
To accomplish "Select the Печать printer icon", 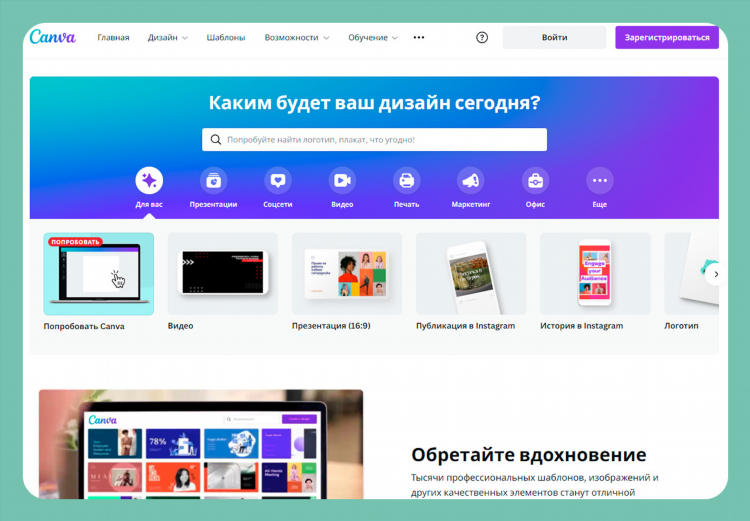I will point(407,180).
